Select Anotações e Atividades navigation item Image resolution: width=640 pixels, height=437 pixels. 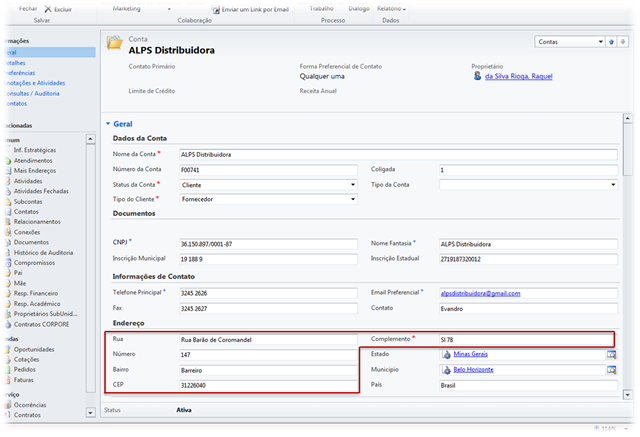pos(35,83)
